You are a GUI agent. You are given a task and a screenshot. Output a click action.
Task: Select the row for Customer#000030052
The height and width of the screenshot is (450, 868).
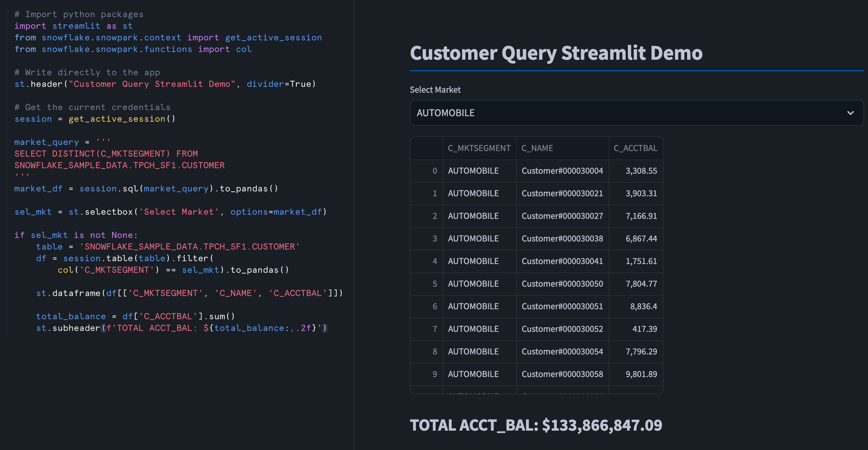coord(562,329)
